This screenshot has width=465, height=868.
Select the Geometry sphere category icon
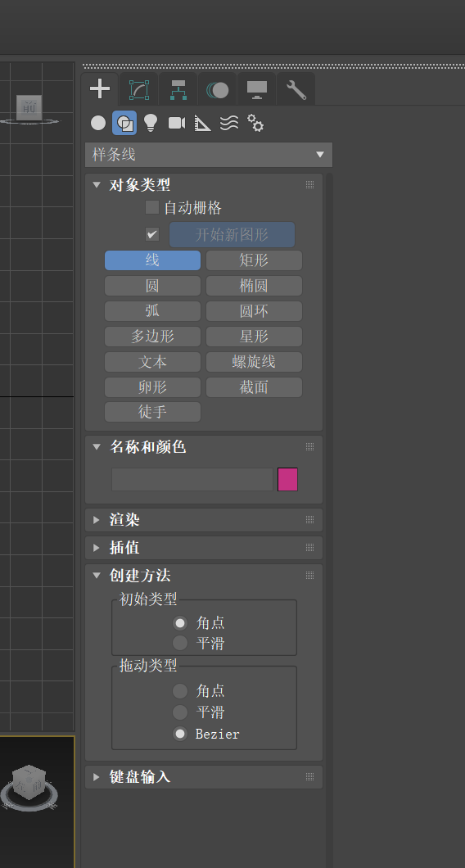coord(98,123)
